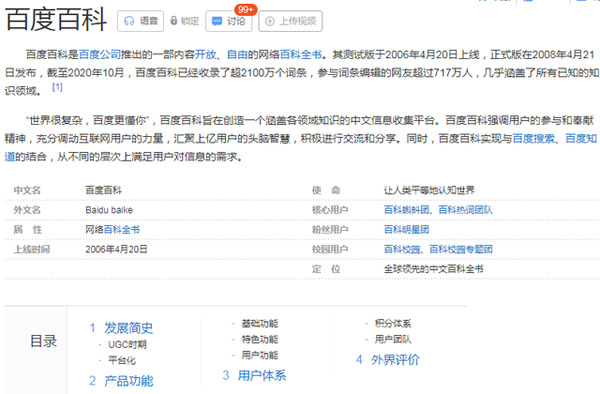Viewport: 600px width, 394px height.
Task: Click the 外文名 label
Action: [x=27, y=210]
